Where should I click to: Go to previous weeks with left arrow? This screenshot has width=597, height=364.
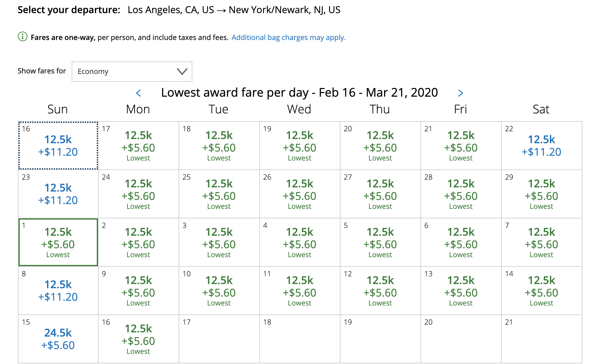(138, 93)
